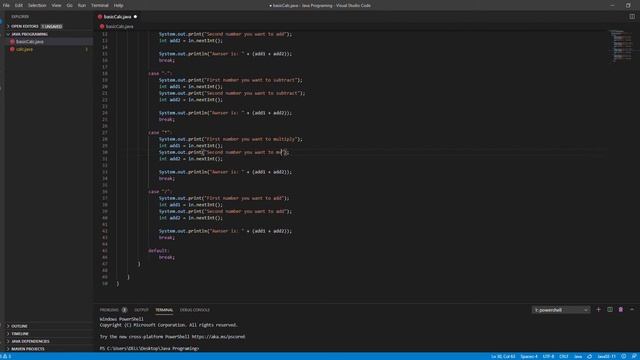
Task: Open the Selection menu
Action: click(x=37, y=5)
